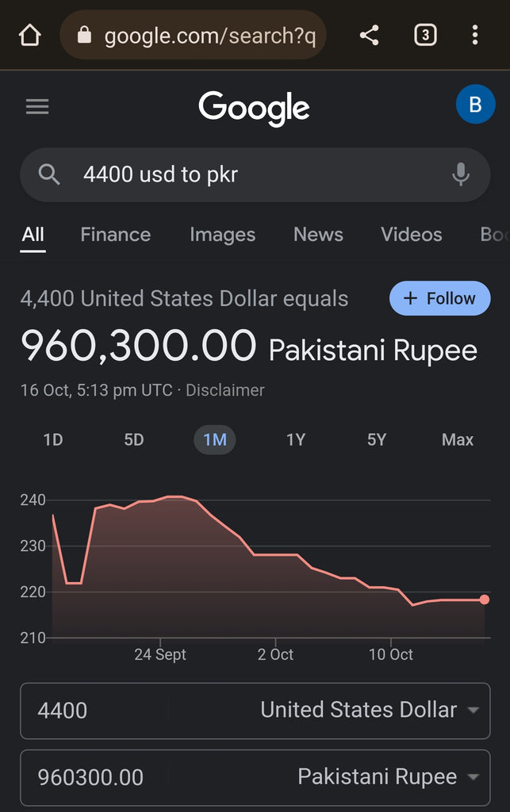Viewport: 510px width, 812px height.
Task: Select the 5D chart range
Action: (x=133, y=440)
